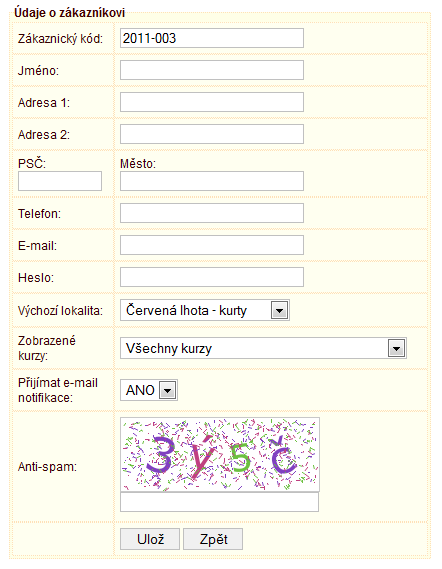
Task: Click into the Adresa 2 field
Action: (212, 134)
